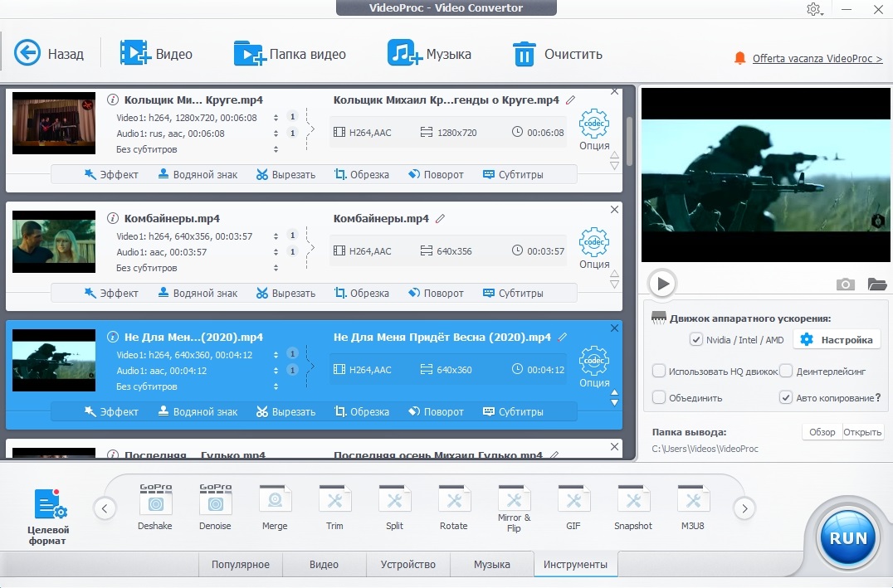Open the Mirror & Flip tool
The image size is (893, 588).
(514, 508)
